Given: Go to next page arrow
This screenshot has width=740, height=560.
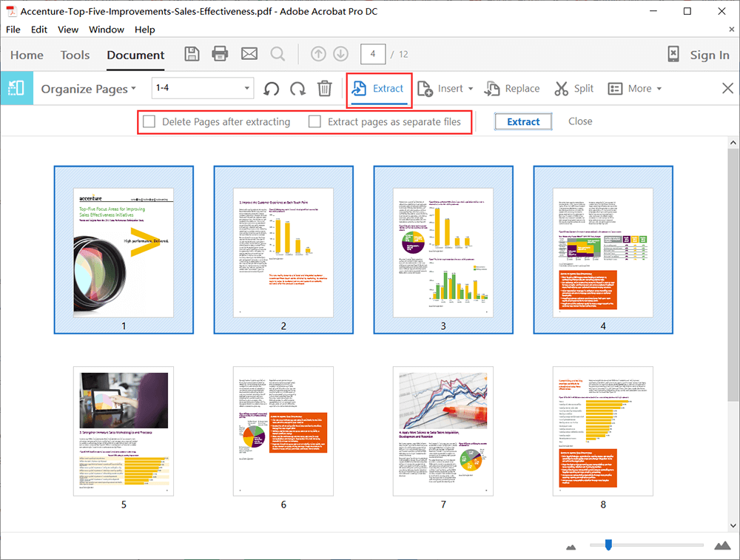Looking at the screenshot, I should coord(340,54).
